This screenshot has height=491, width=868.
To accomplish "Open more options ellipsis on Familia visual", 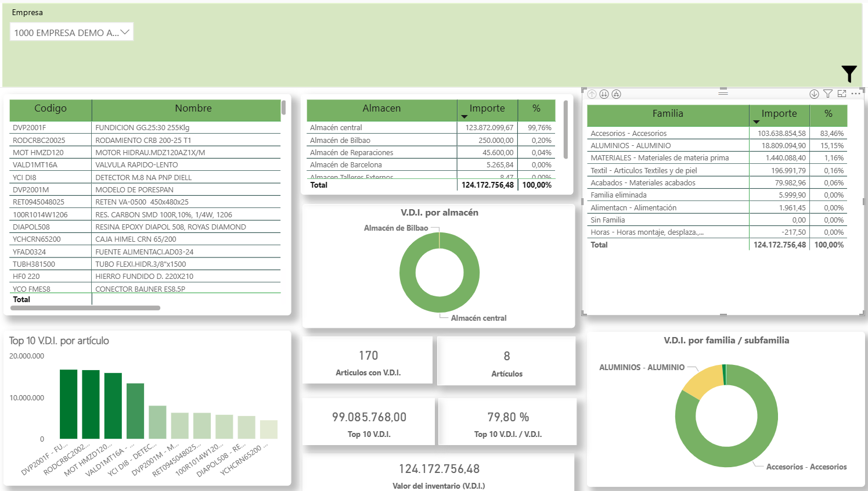I will point(856,94).
